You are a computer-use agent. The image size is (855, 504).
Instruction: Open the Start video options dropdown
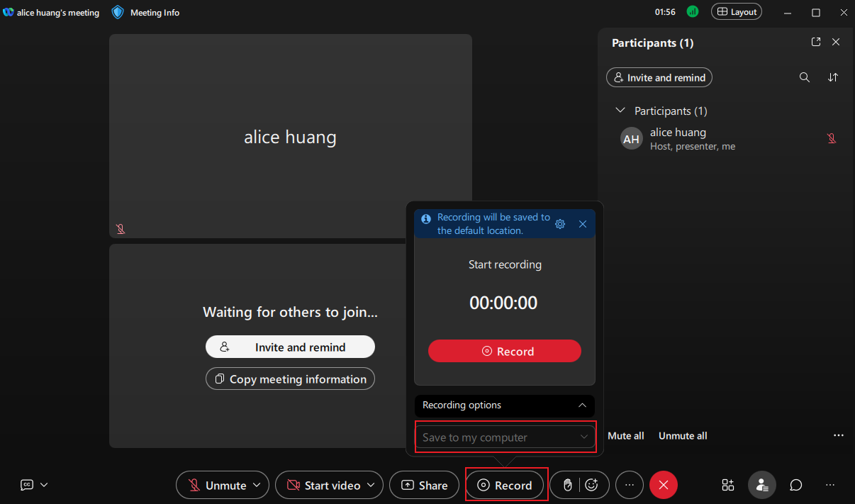pos(371,485)
